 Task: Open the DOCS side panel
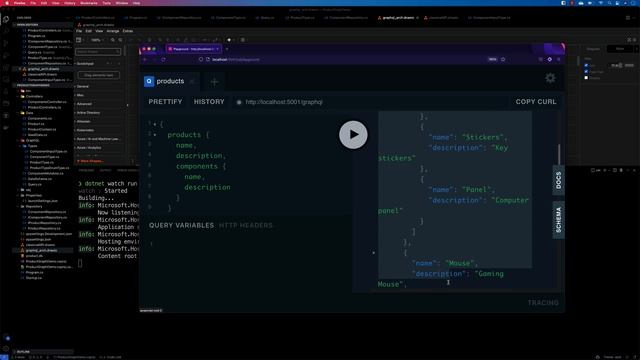coord(558,180)
